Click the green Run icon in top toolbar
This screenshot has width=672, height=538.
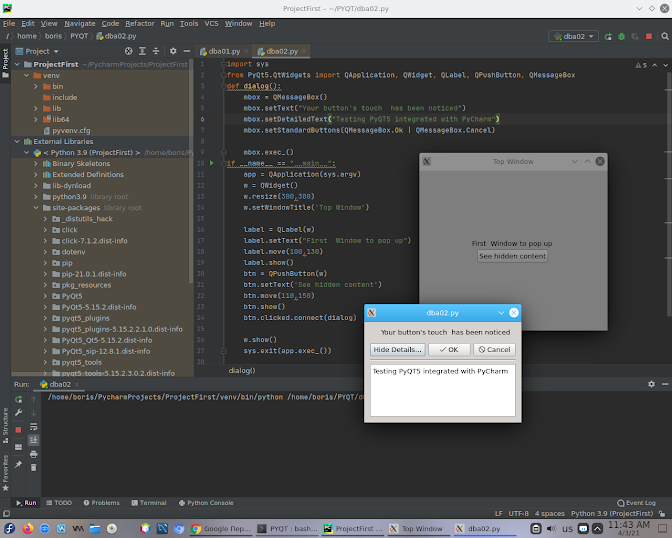click(x=608, y=36)
